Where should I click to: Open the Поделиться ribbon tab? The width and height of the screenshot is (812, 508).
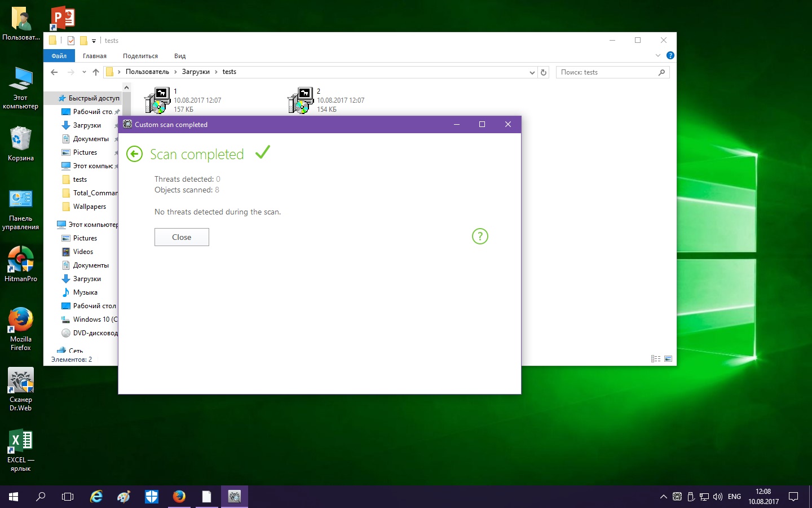140,56
